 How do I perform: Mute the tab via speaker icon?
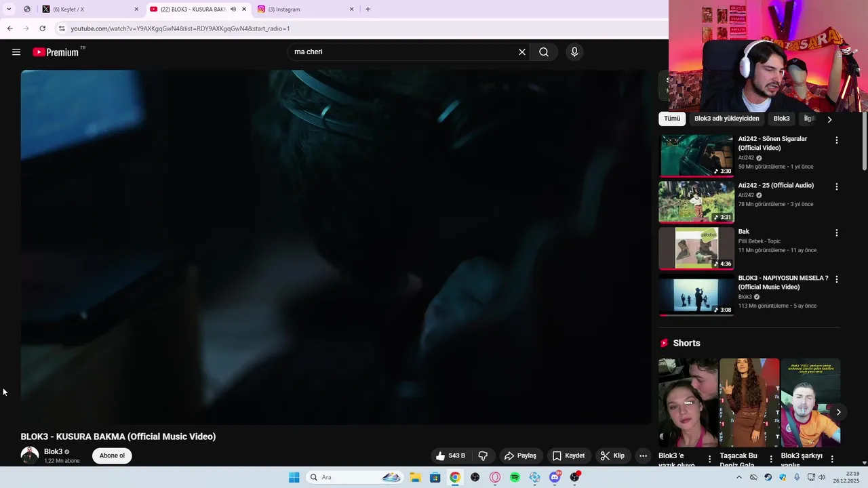point(233,9)
